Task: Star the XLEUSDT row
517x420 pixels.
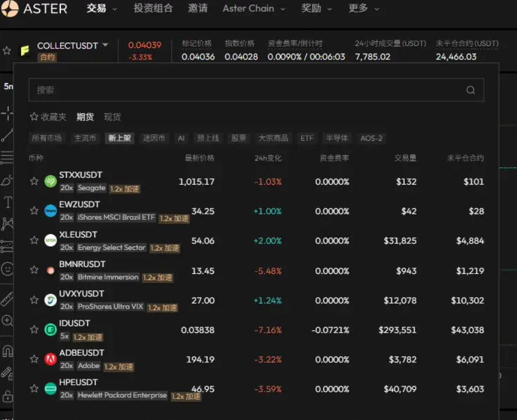Action: (x=34, y=240)
